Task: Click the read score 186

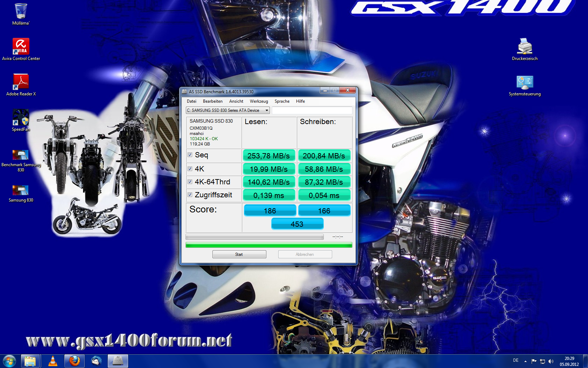Action: pyautogui.click(x=270, y=211)
